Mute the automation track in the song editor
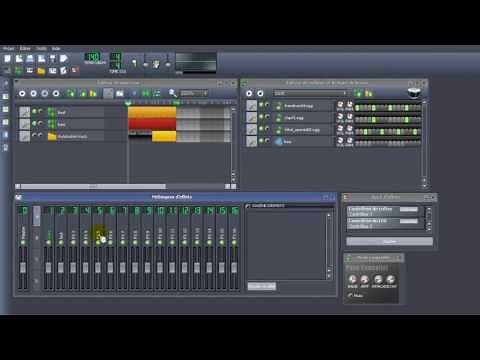 pyautogui.click(x=34, y=135)
